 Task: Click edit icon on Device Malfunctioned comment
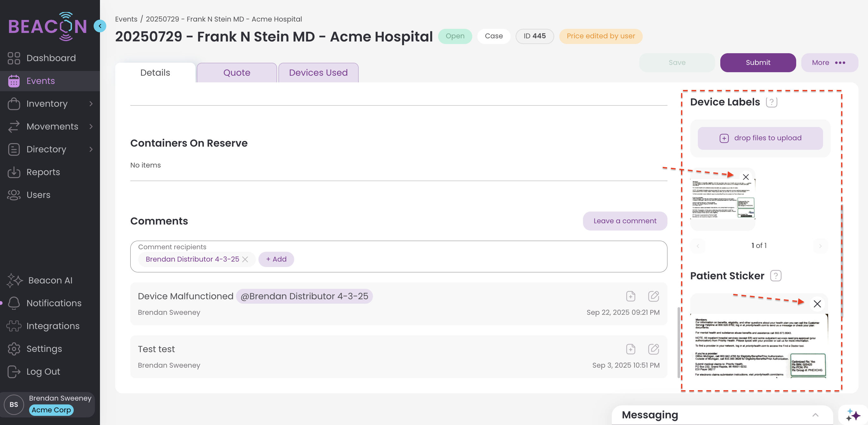653,296
